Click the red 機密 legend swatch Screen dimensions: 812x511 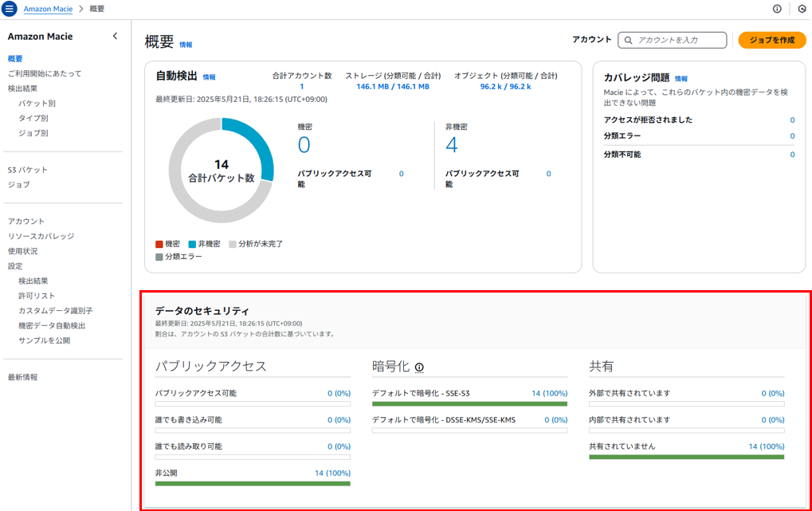tap(159, 244)
